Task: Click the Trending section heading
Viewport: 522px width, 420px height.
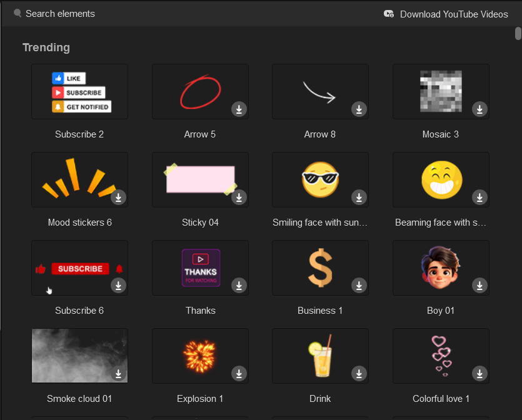Action: (x=46, y=47)
